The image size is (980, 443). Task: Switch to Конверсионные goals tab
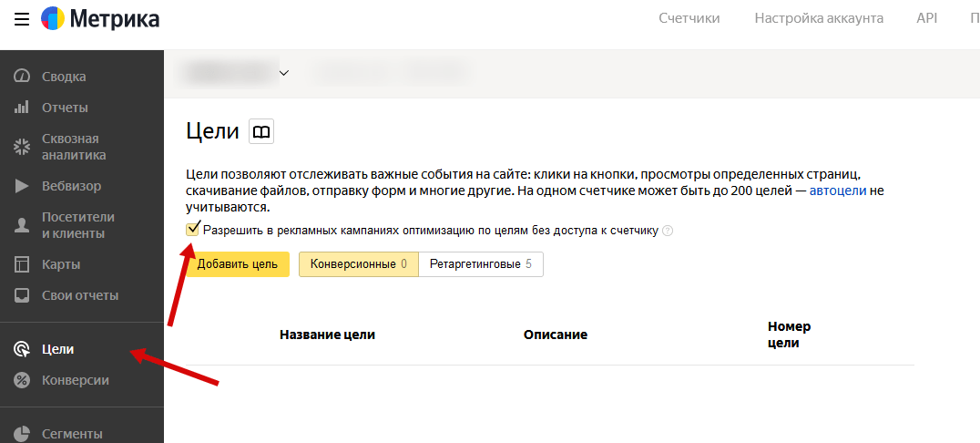(358, 264)
